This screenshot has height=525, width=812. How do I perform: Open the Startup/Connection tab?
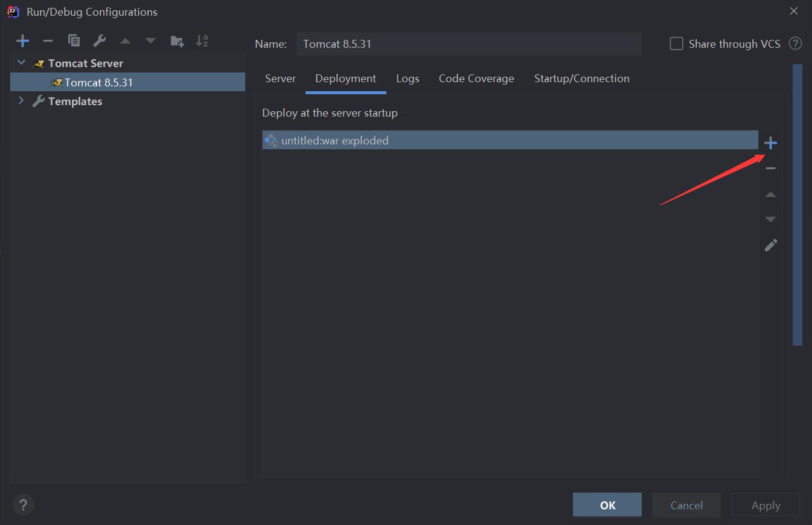(x=582, y=79)
